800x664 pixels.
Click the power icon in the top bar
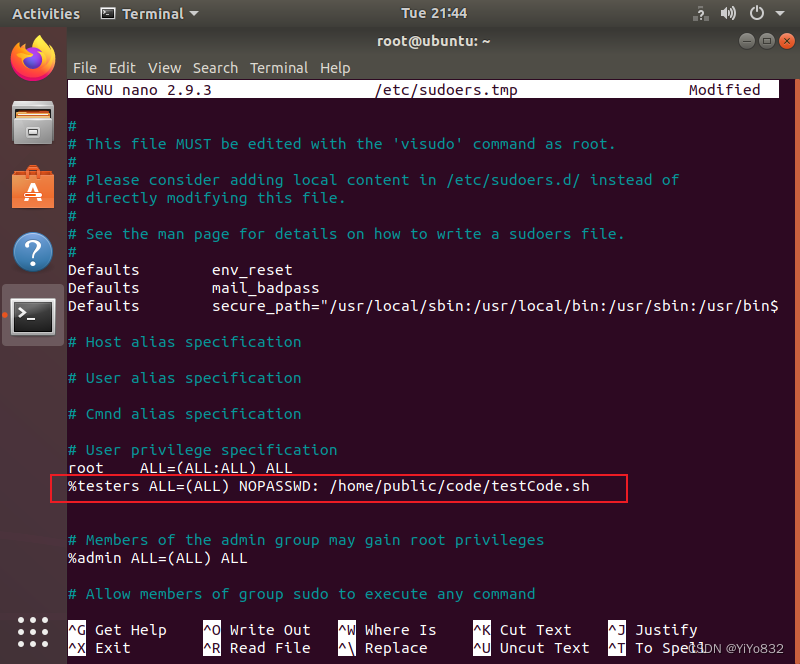pos(756,13)
